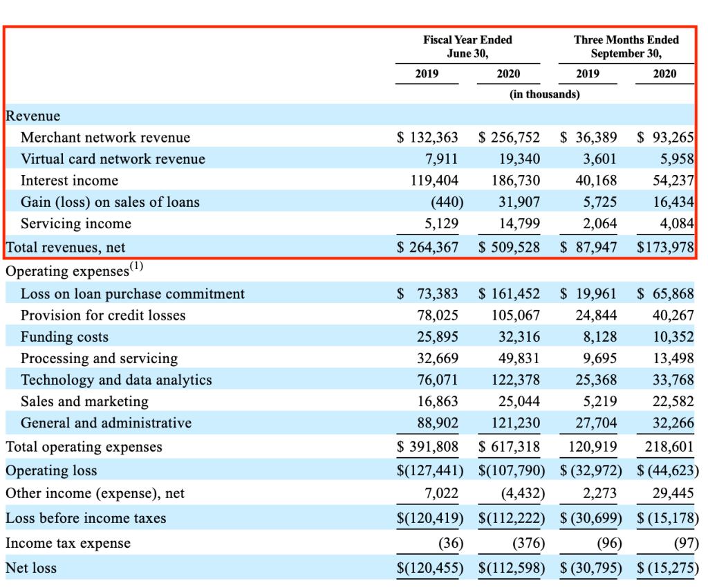Select the Total revenues, net label
This screenshot has width=708, height=588.
tap(66, 247)
